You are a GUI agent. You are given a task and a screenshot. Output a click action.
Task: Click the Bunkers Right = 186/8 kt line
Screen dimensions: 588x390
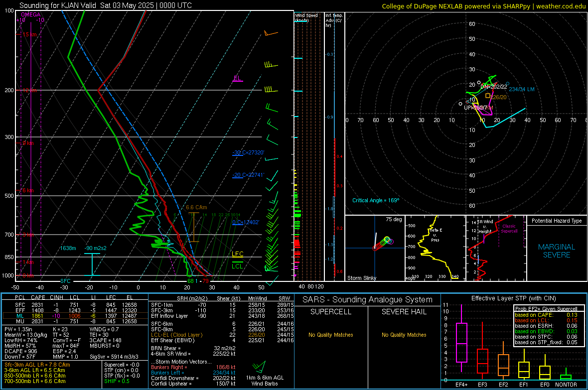(x=193, y=368)
